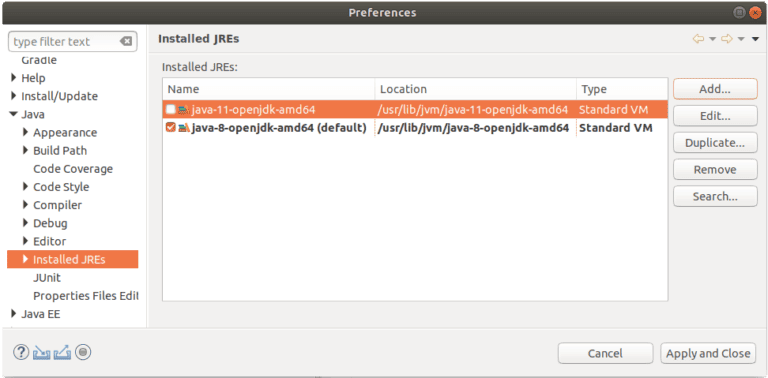Collapse the Java tree node

[x=13, y=115]
